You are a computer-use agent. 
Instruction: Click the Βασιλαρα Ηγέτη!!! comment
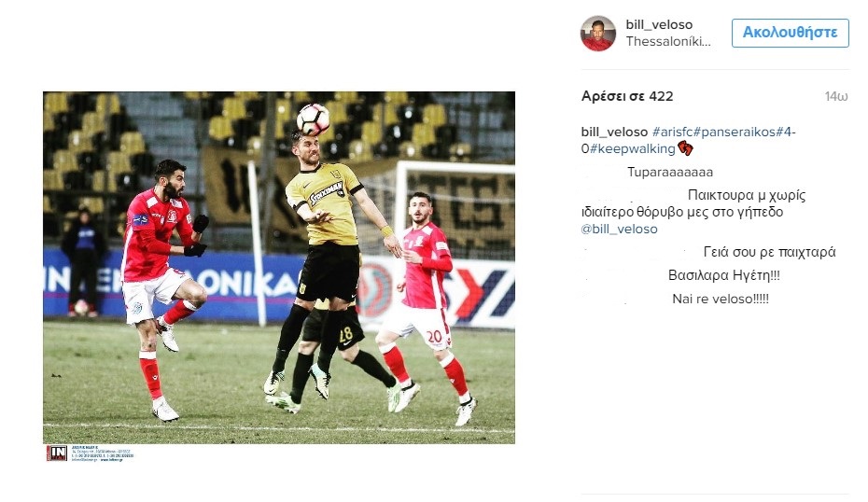(x=723, y=275)
